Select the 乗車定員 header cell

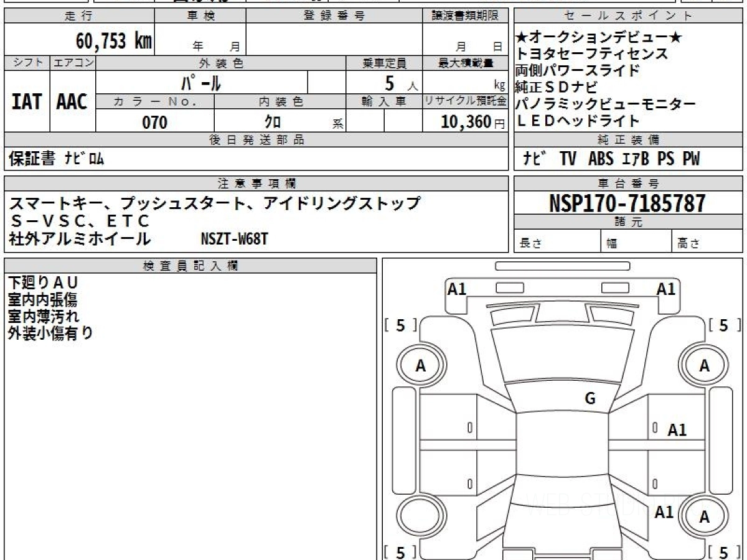[384, 63]
